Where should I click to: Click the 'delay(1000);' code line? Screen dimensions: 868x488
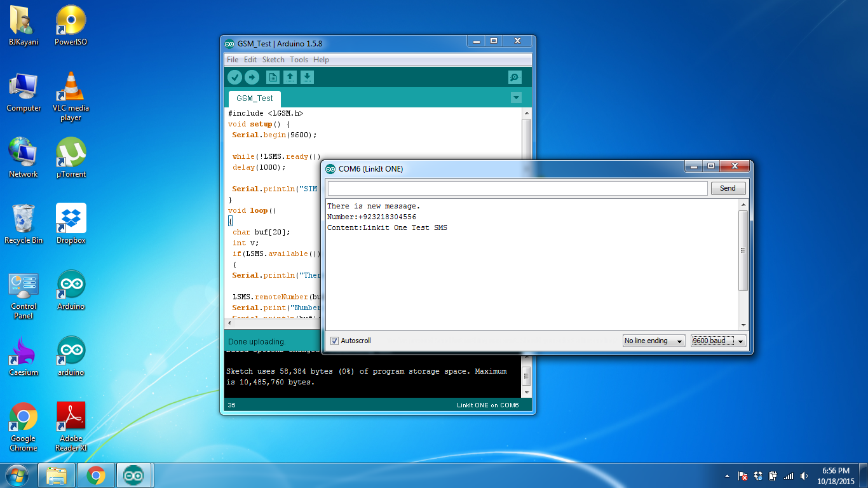259,167
